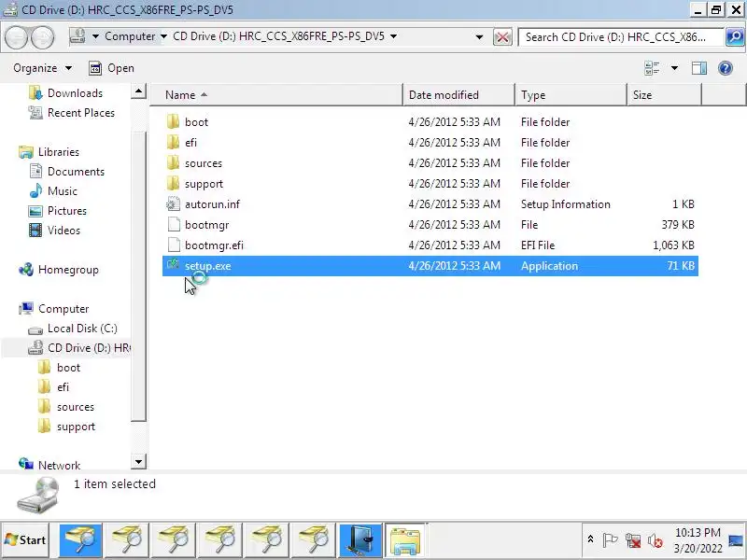This screenshot has height=560, width=747.
Task: Click the Computer breadcrumb in address bar
Action: tap(130, 36)
